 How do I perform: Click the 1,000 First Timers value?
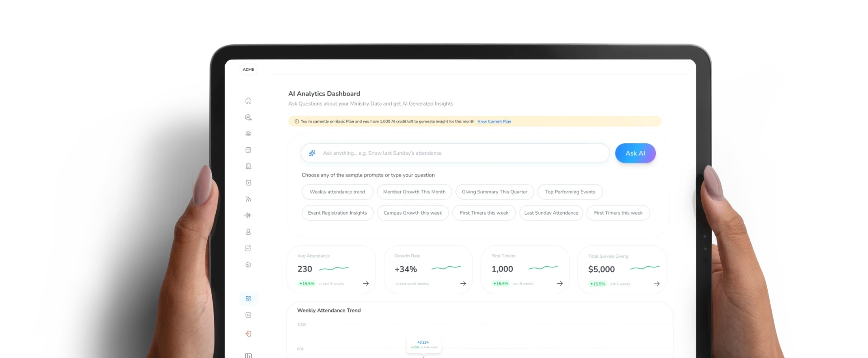pyautogui.click(x=502, y=269)
